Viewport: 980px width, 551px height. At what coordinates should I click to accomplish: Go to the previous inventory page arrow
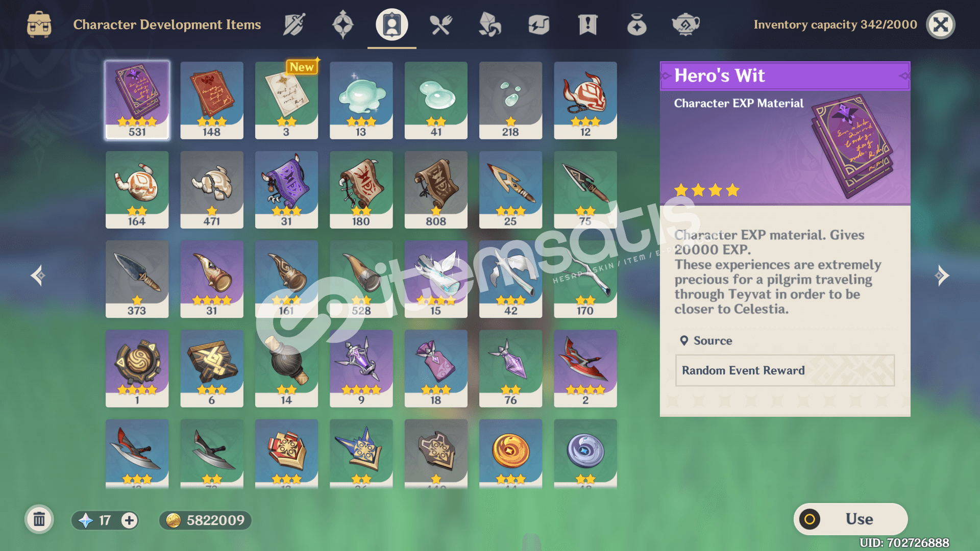[x=38, y=275]
